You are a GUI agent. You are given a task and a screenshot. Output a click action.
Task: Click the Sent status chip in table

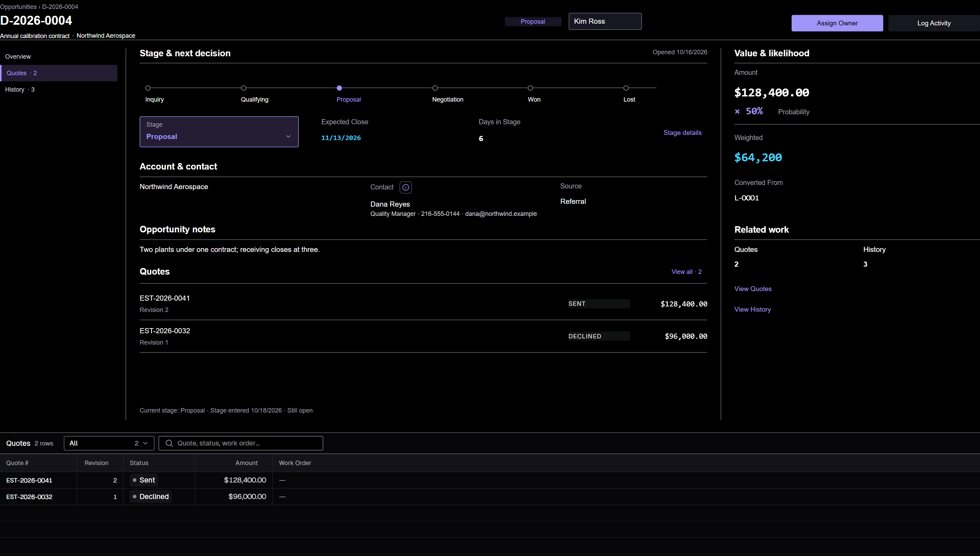pos(143,480)
